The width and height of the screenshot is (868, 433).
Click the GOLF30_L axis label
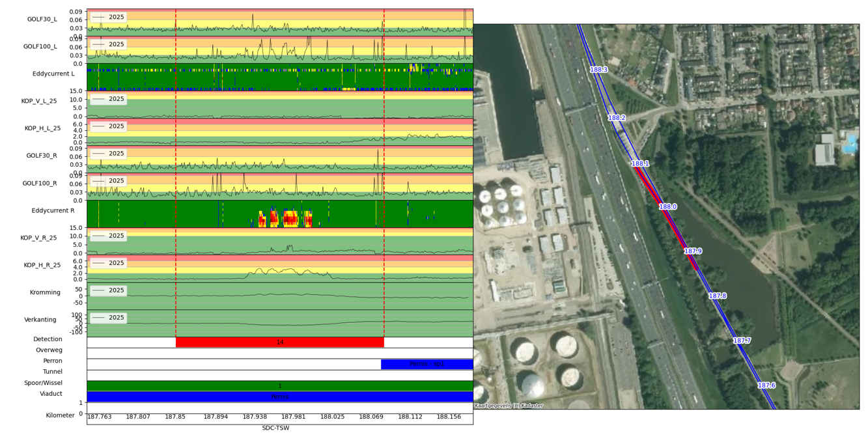pos(42,20)
